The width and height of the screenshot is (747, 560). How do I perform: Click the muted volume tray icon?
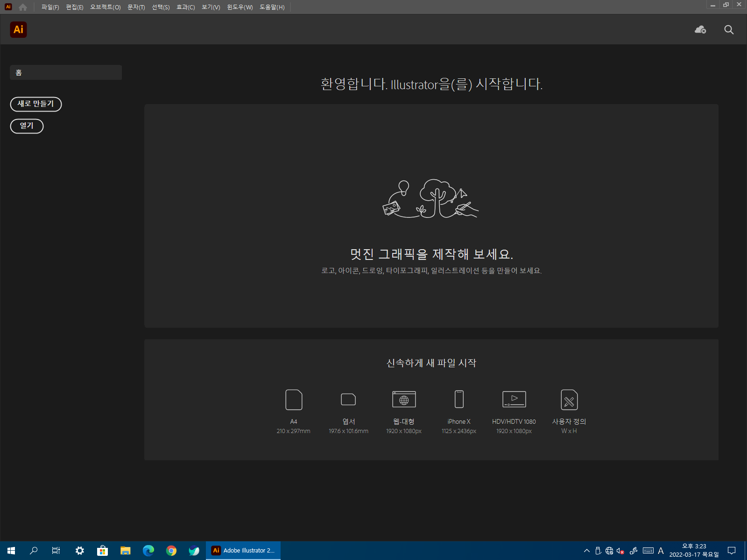point(620,551)
